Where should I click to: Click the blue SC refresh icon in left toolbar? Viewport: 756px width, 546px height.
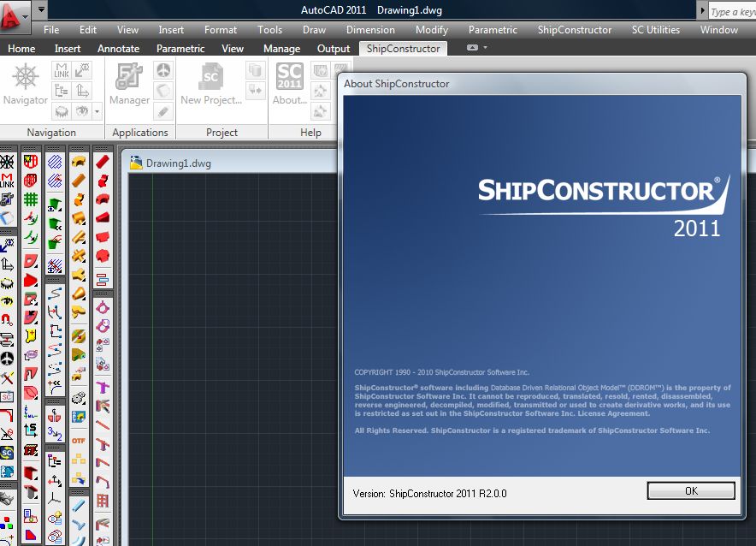(x=7, y=453)
